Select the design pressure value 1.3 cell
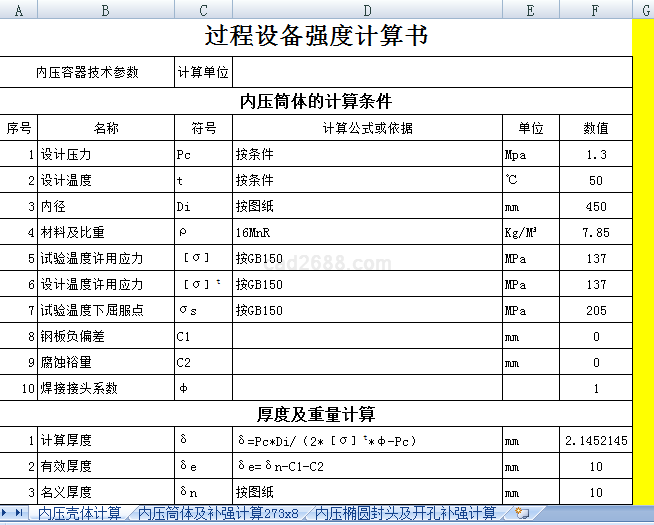This screenshot has height=525, width=654. point(596,155)
